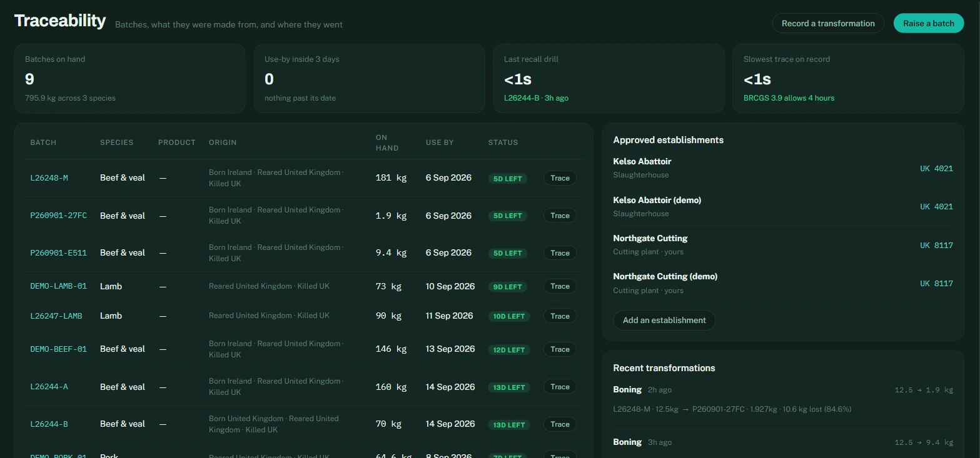Click the 1.9 kg on-hand value
Screen dimensions: 980x458
pyautogui.click(x=391, y=216)
